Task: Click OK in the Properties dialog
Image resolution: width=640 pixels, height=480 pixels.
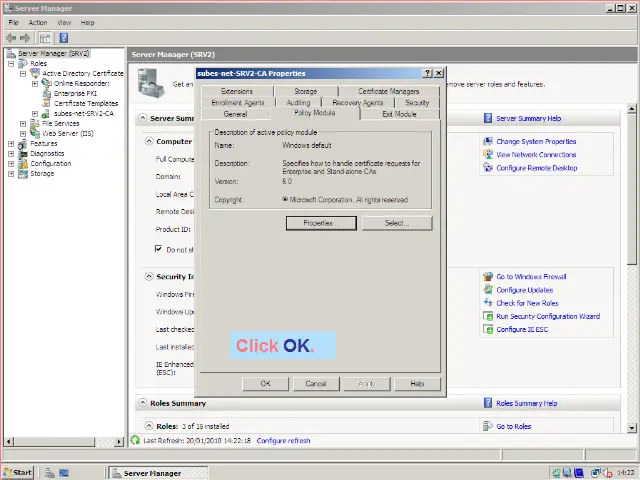Action: tap(266, 383)
